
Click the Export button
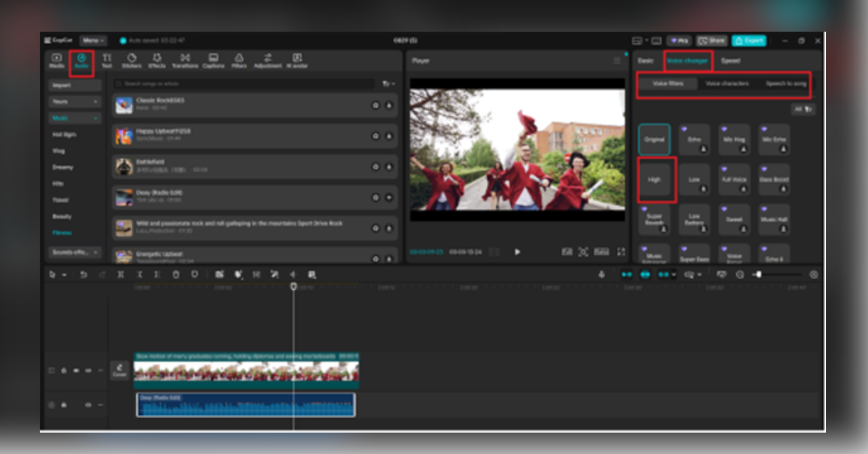point(749,40)
